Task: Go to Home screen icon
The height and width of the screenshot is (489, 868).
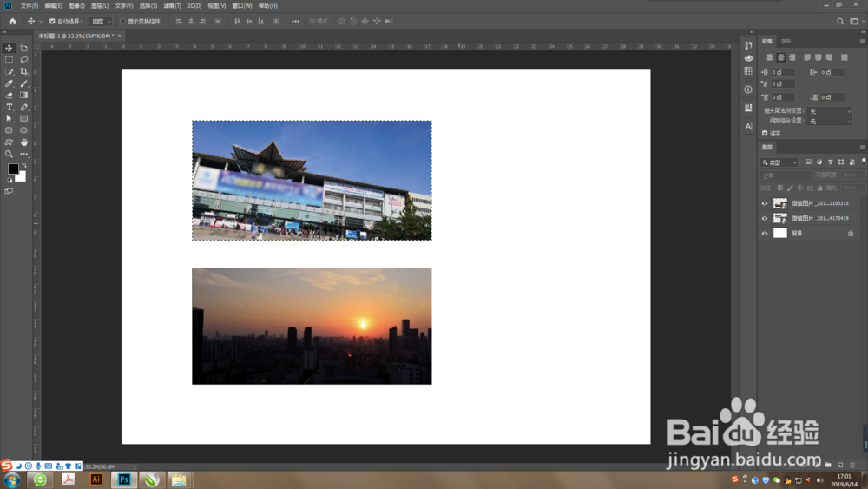Action: 12,21
